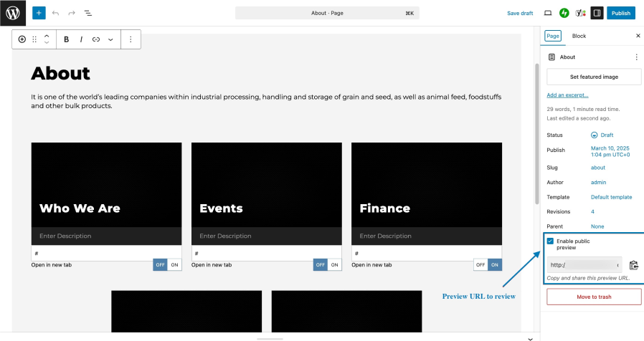Image resolution: width=644 pixels, height=341 pixels.
Task: Click the 29 words read time text
Action: click(x=583, y=109)
